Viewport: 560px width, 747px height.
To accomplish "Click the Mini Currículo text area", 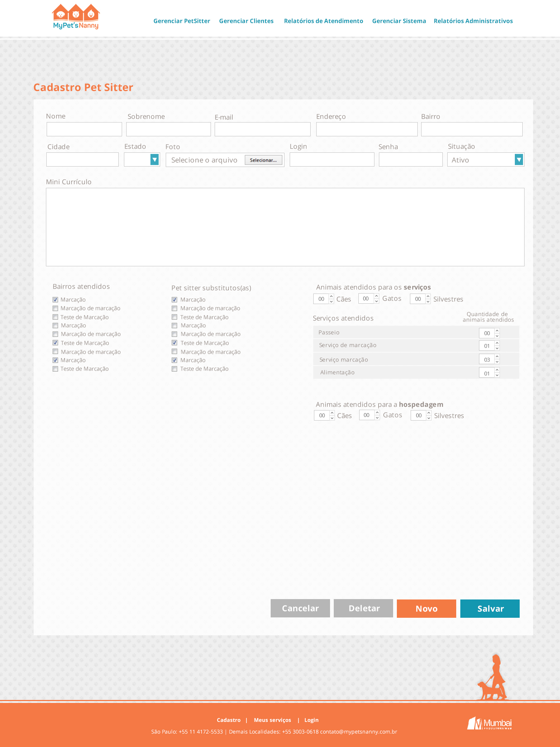I will tap(285, 227).
